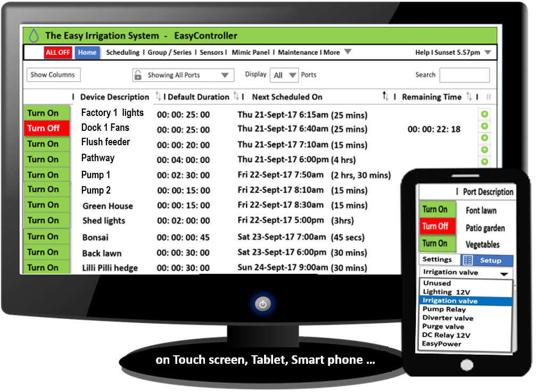536x392 pixels.
Task: Open the Scheduling menu
Action: click(x=123, y=52)
